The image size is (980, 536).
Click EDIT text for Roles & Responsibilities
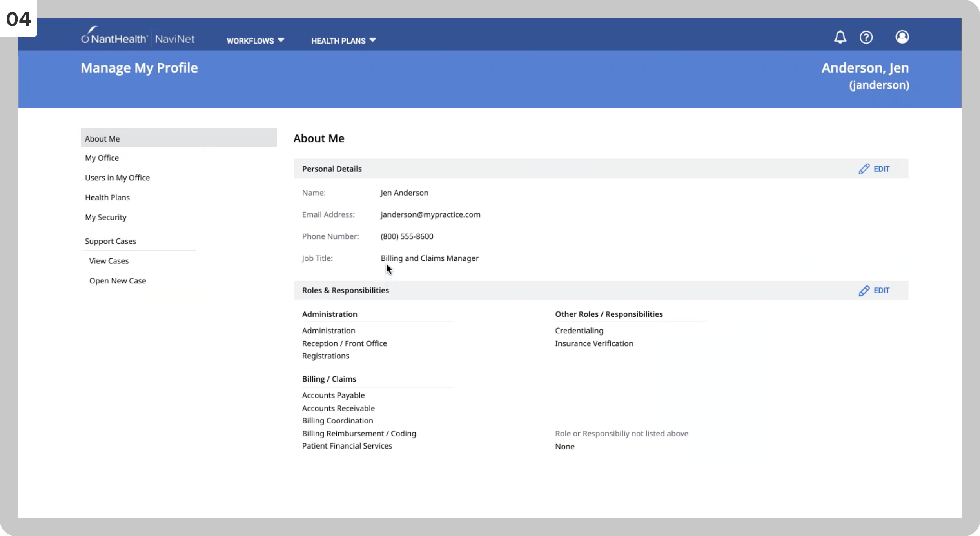(x=882, y=291)
